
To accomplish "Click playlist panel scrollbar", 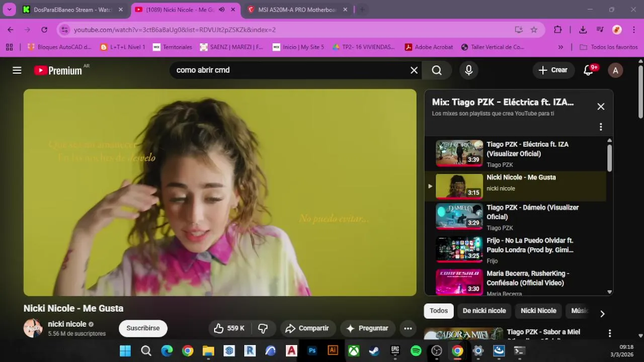I will pyautogui.click(x=610, y=157).
